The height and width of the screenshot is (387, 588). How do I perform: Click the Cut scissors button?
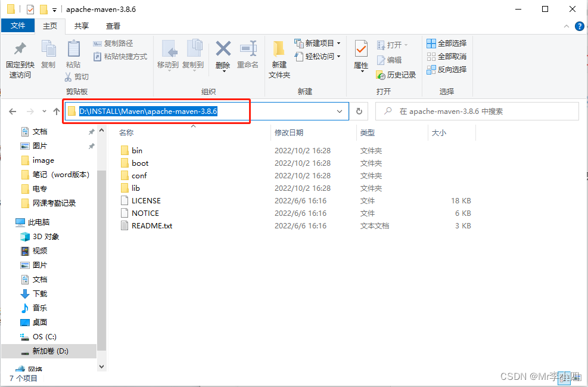(x=76, y=76)
